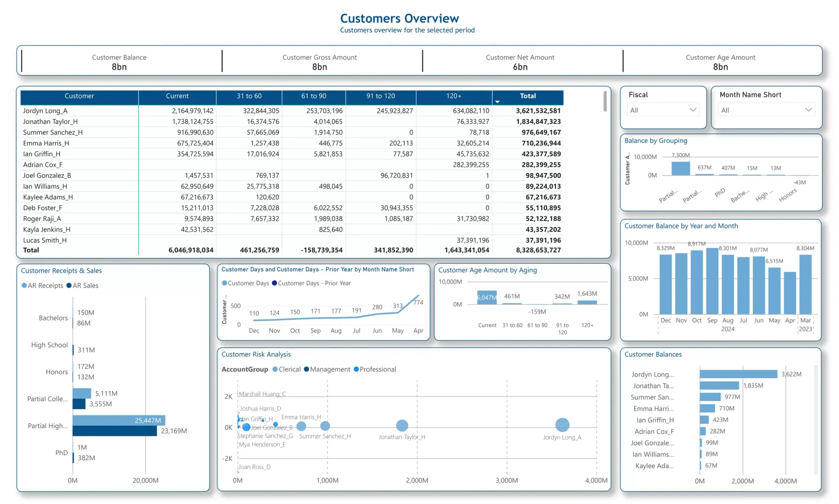Select Jonathan Taylor_H bubble in scatter chart

coord(402,425)
